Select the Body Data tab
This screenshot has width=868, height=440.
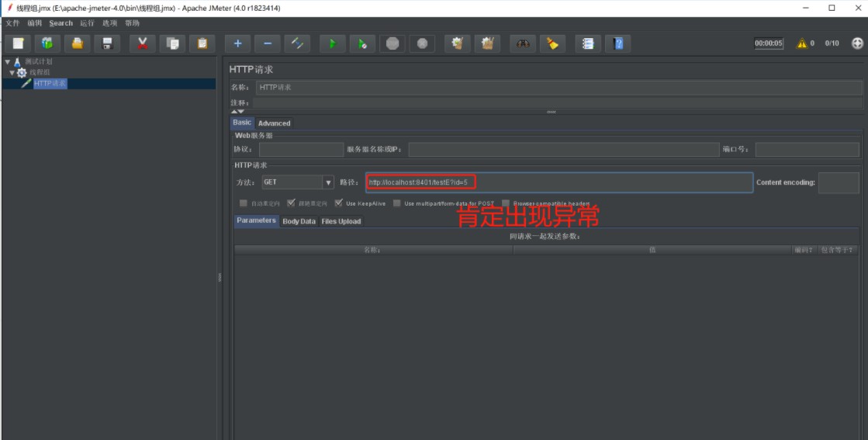[299, 221]
